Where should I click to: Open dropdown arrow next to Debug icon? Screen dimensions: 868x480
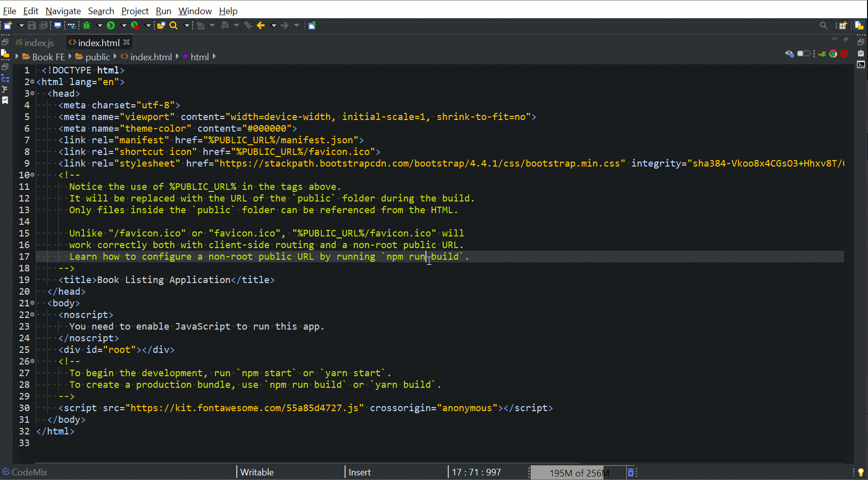click(99, 25)
